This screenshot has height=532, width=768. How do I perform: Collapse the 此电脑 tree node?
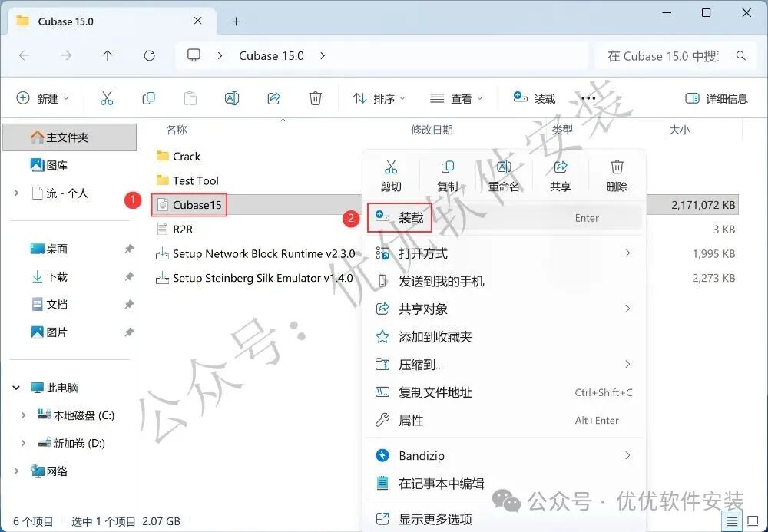pyautogui.click(x=16, y=388)
